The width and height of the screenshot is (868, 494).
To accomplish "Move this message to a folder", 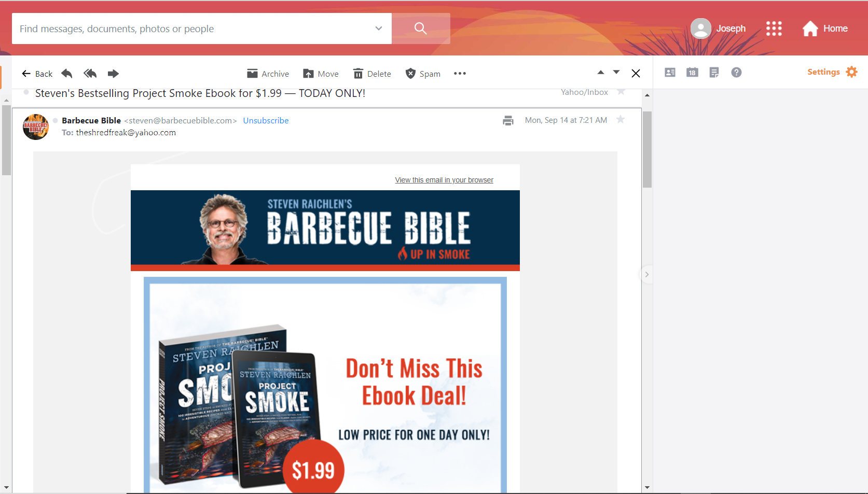I will tap(321, 74).
